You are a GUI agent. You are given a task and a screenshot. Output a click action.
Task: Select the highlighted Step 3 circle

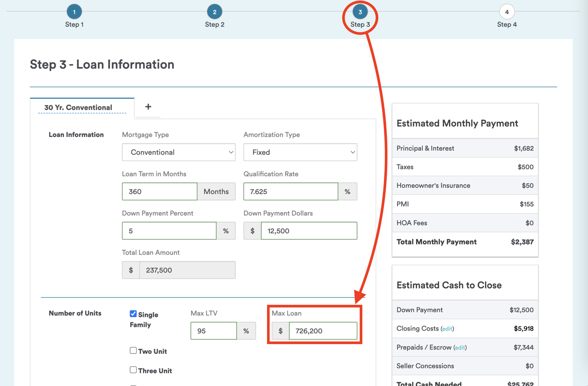[360, 12]
